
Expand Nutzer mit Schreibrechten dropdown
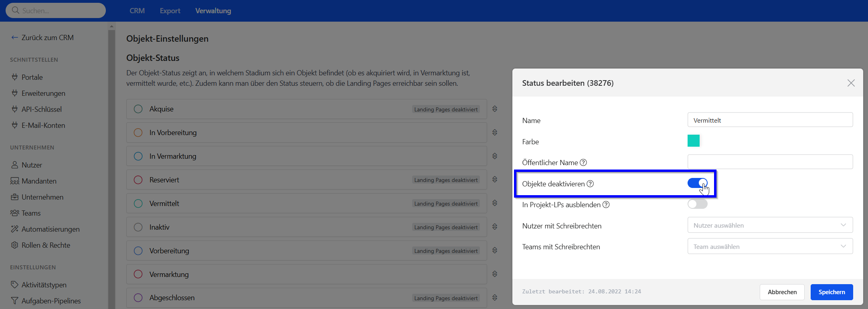point(770,225)
